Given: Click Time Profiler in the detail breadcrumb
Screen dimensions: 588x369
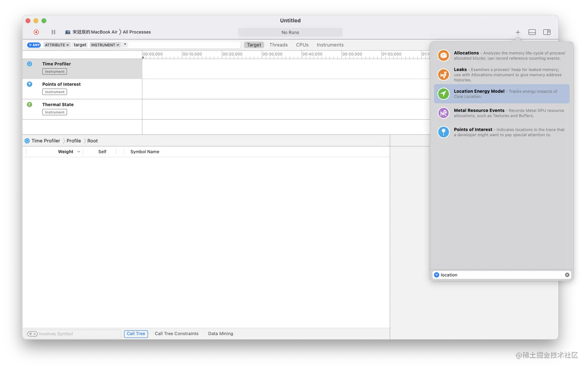Looking at the screenshot, I should point(46,141).
